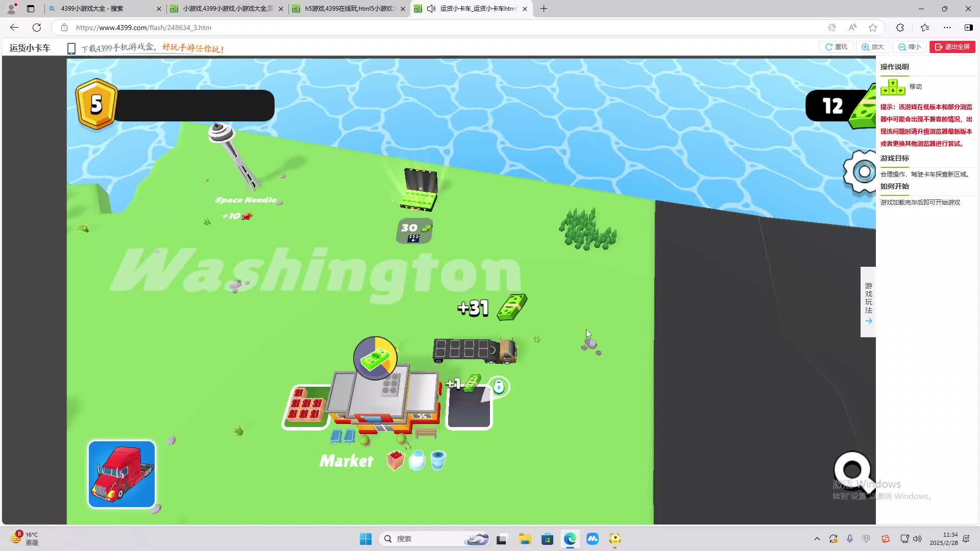980x551 pixels.
Task: Show hidden system tray icons chevron
Action: [x=817, y=539]
